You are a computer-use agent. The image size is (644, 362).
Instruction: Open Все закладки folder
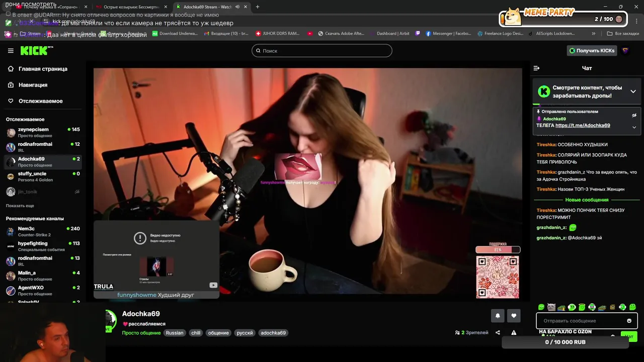click(623, 34)
